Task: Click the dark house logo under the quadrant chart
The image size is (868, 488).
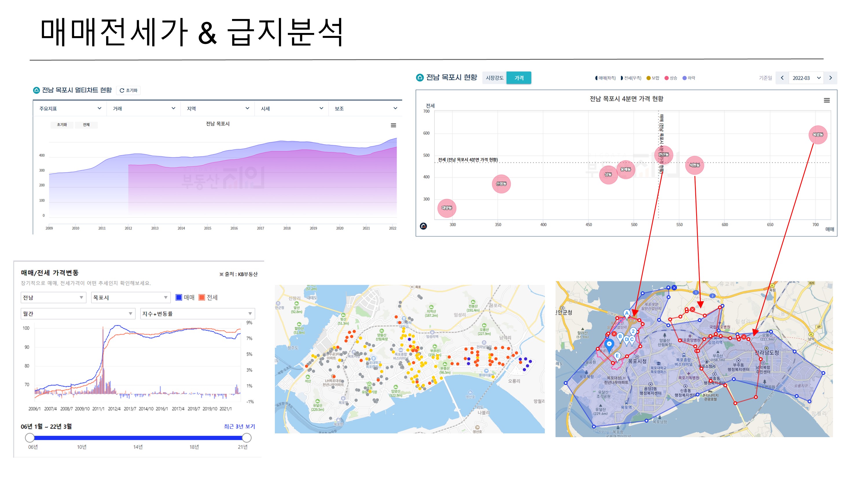Action: 424,226
